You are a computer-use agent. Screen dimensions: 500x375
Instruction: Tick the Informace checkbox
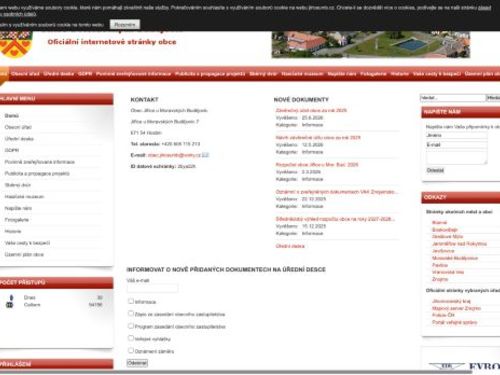(131, 301)
